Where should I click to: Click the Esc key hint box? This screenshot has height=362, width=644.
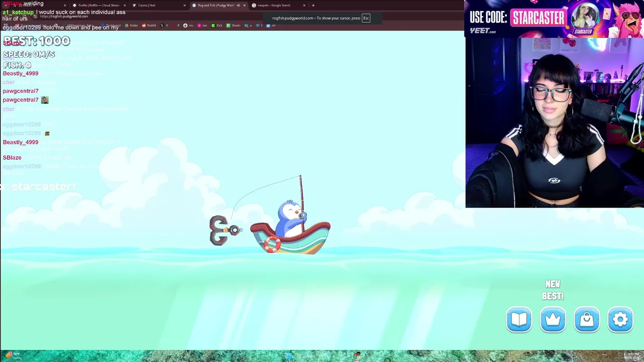(366, 18)
